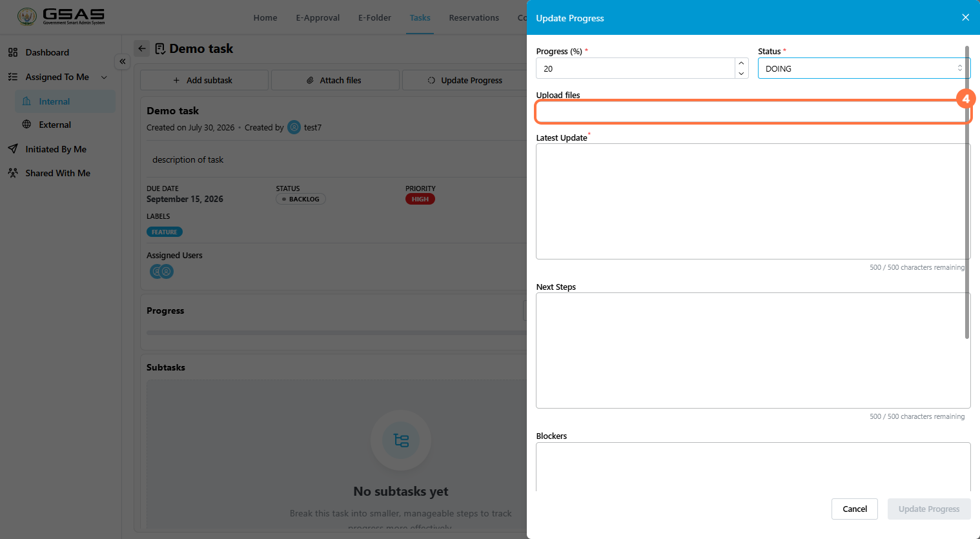The image size is (980, 539).
Task: Click the due date September 15, 2026
Action: point(185,199)
